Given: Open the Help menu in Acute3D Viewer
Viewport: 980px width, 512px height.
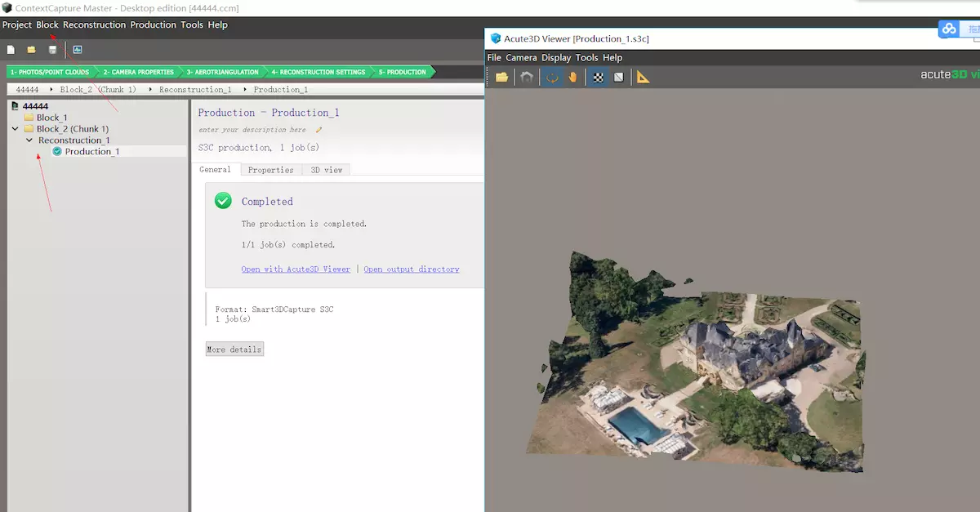Looking at the screenshot, I should [612, 58].
